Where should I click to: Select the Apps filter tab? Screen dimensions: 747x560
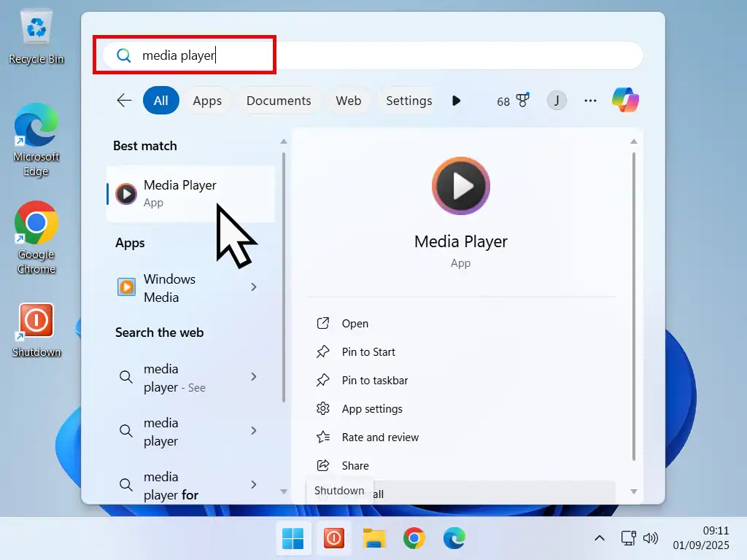tap(207, 101)
